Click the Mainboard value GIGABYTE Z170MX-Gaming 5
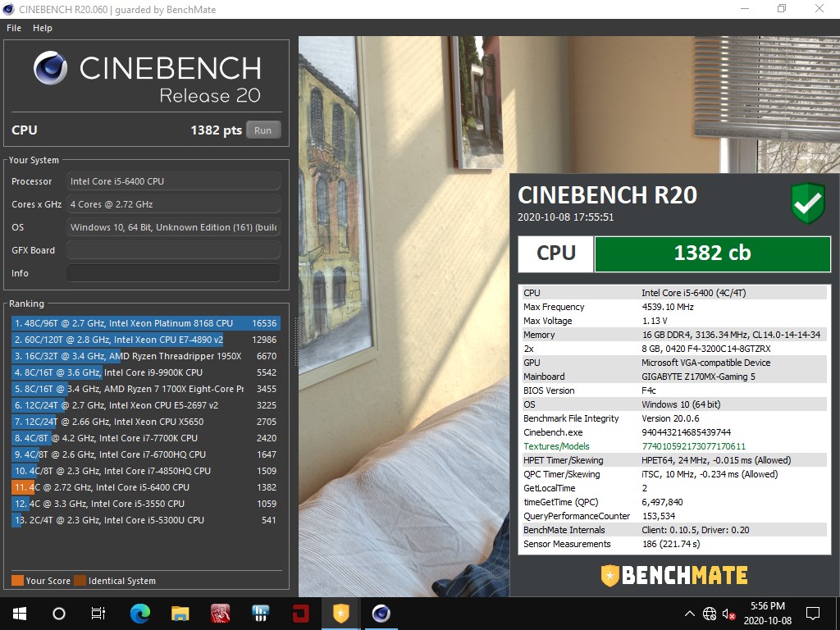Screen dimensions: 840x630 (698, 377)
